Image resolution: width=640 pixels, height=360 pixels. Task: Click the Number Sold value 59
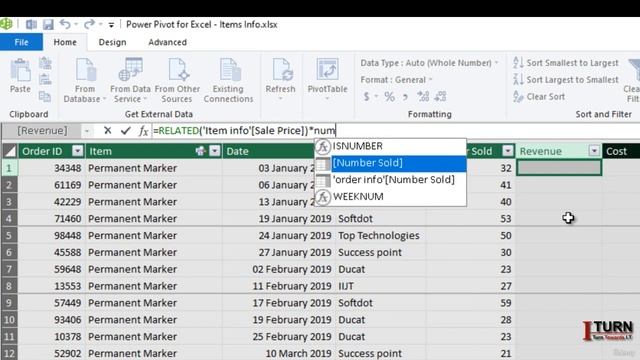[471, 303]
